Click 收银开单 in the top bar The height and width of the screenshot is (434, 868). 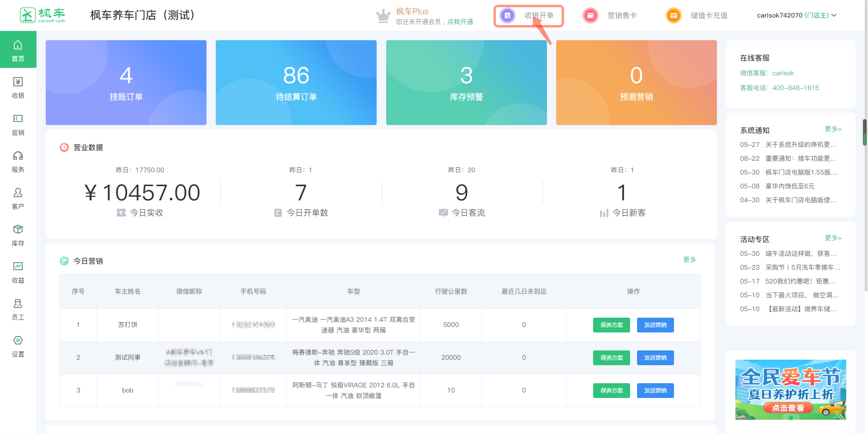[x=529, y=16]
